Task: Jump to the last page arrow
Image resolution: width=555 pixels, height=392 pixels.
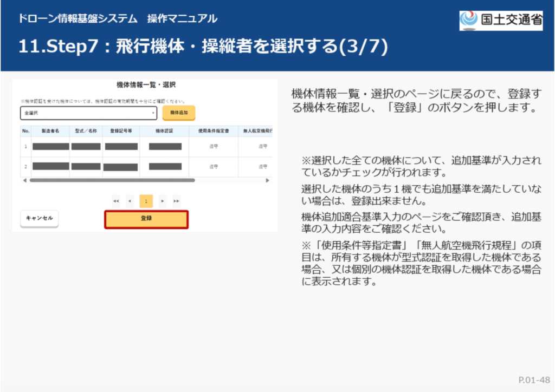Action: pyautogui.click(x=176, y=201)
